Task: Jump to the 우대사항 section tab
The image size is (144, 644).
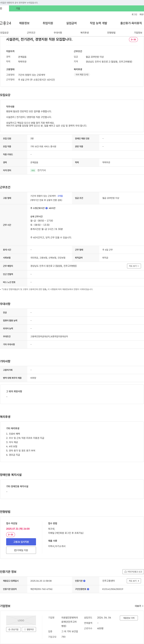Action: pyautogui.click(x=58, y=33)
